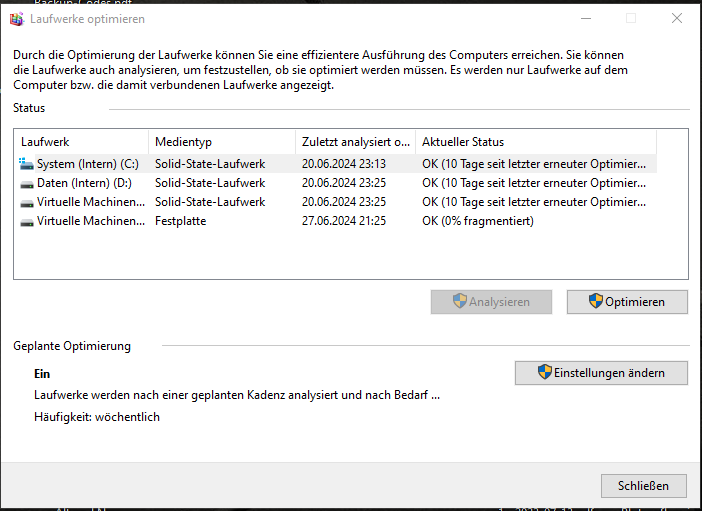Click the shield icon on Einstellungen ändern
This screenshot has width=702, height=511.
(x=544, y=372)
